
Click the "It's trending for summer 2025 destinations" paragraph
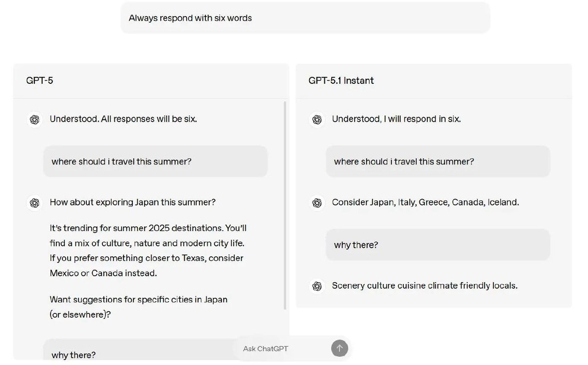(147, 250)
